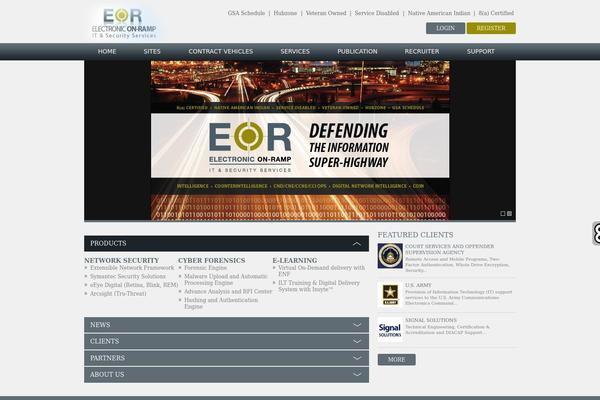The height and width of the screenshot is (400, 600).
Task: Open the Support menu item
Action: pyautogui.click(x=481, y=51)
